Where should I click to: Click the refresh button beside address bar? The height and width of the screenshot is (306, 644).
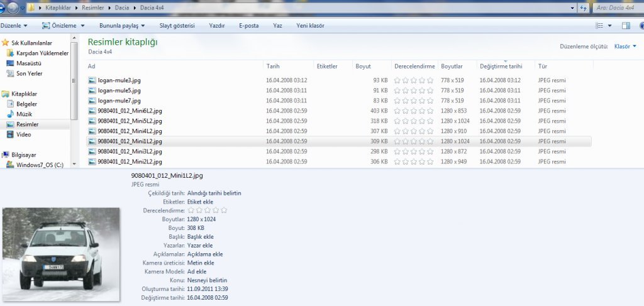583,8
